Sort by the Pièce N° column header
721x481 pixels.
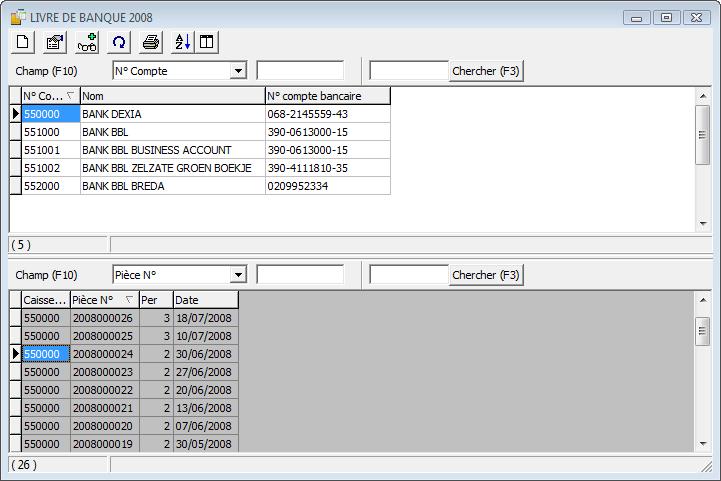104,300
